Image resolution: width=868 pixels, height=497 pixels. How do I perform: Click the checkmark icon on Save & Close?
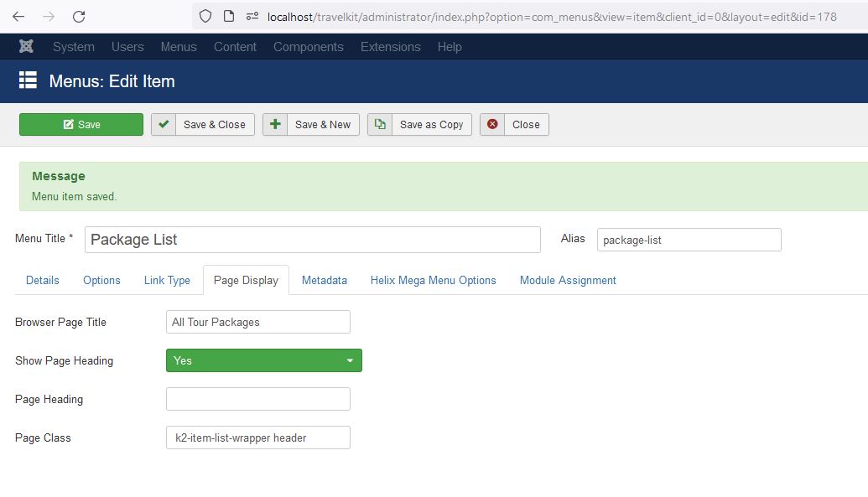pyautogui.click(x=164, y=125)
